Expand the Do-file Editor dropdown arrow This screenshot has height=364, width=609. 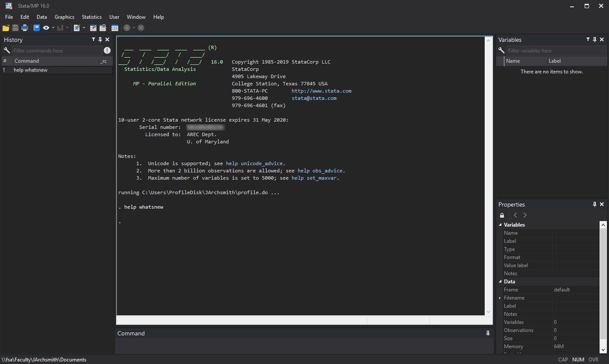[x=84, y=28]
